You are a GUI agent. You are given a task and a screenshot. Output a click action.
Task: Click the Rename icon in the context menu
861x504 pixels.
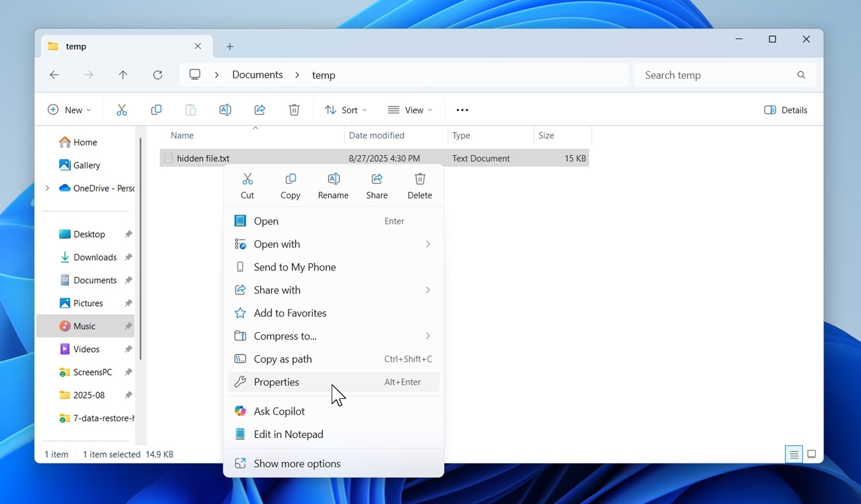(333, 179)
